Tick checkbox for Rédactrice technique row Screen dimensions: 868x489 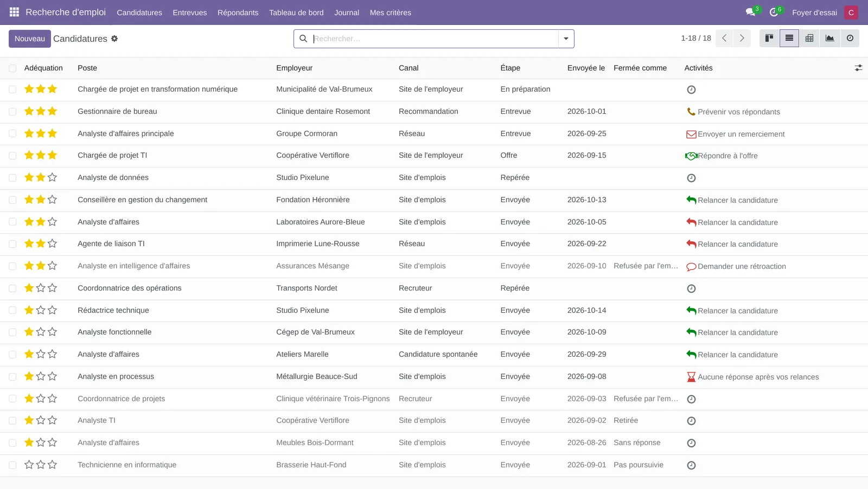(x=12, y=310)
